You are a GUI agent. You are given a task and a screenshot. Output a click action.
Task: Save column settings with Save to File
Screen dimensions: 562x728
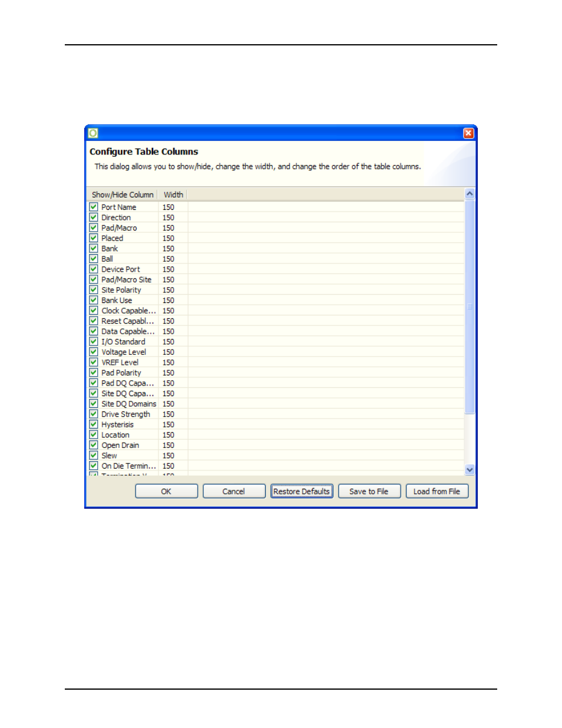coord(369,491)
